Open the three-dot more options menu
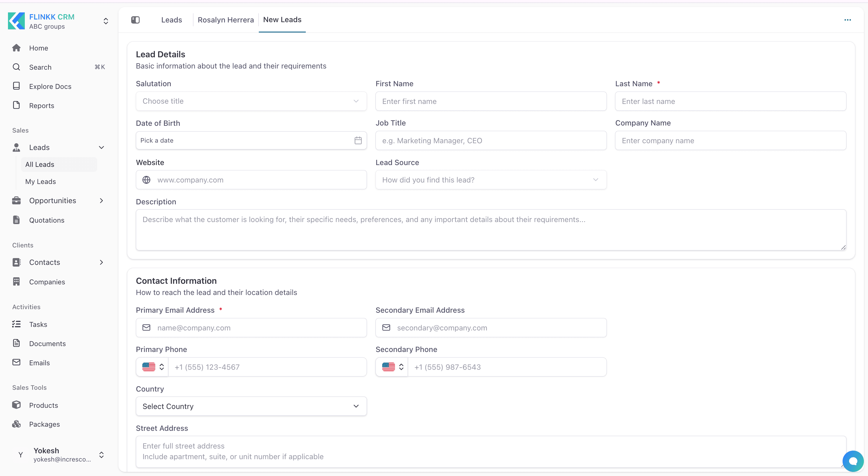868x476 pixels. point(847,20)
